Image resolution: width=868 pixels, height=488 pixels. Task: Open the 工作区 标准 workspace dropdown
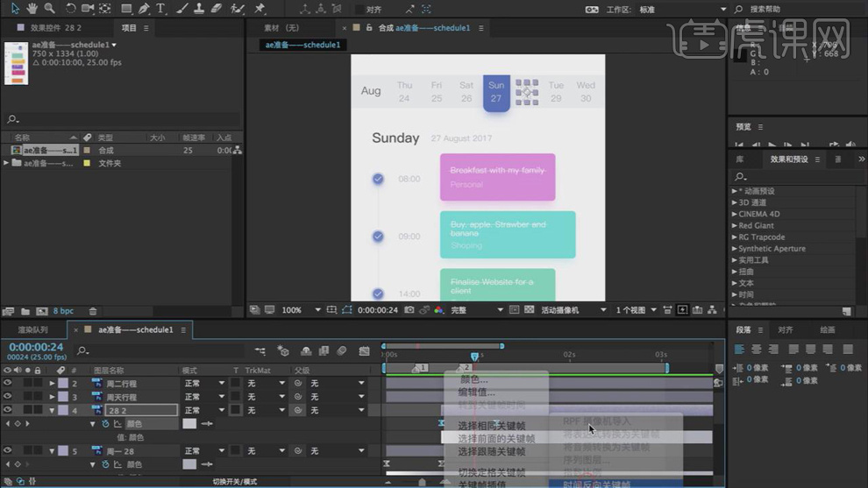pyautogui.click(x=682, y=10)
